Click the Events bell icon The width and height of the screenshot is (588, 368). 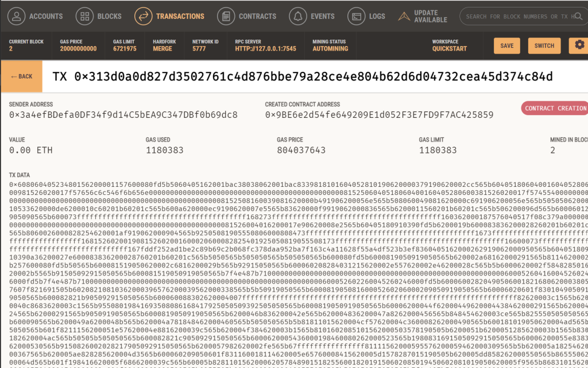[x=298, y=16]
